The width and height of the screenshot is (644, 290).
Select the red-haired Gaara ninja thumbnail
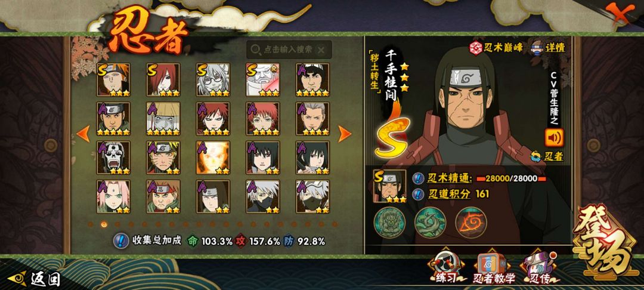coord(213,119)
